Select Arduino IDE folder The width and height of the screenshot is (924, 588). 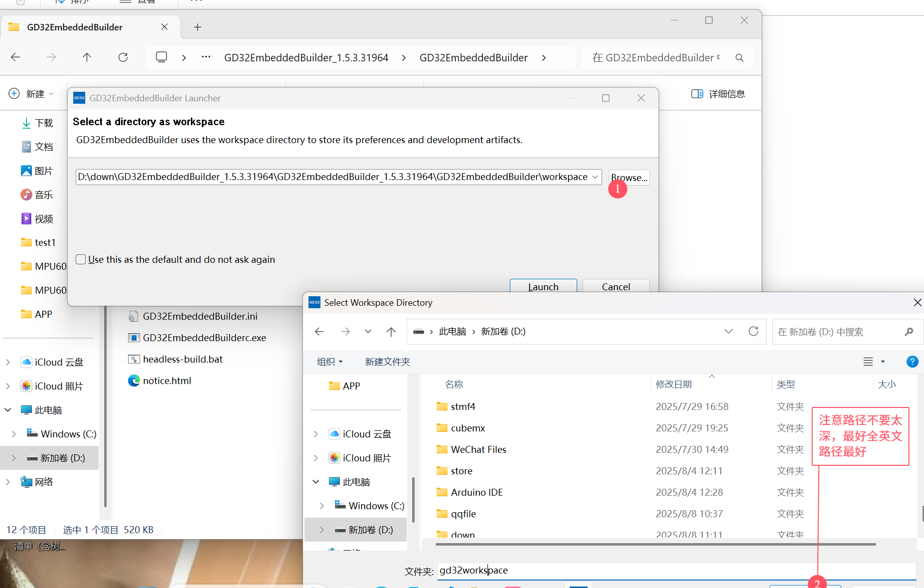point(477,492)
